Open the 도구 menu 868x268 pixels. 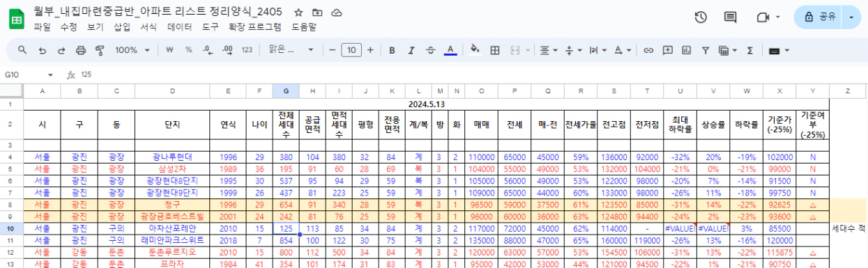(x=210, y=27)
